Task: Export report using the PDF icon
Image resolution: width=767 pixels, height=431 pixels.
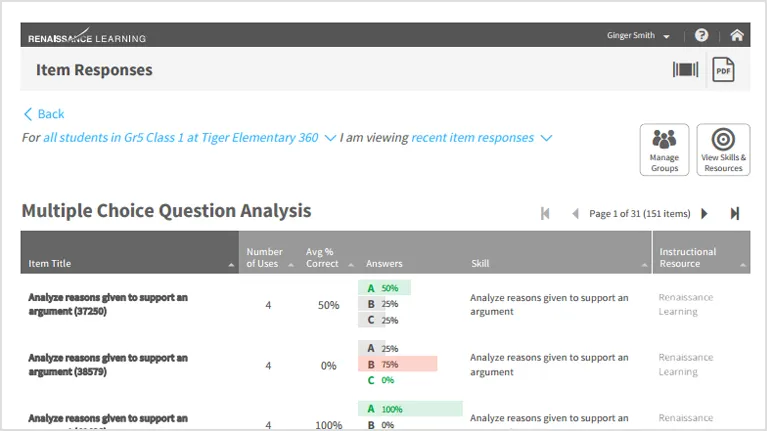Action: 723,70
